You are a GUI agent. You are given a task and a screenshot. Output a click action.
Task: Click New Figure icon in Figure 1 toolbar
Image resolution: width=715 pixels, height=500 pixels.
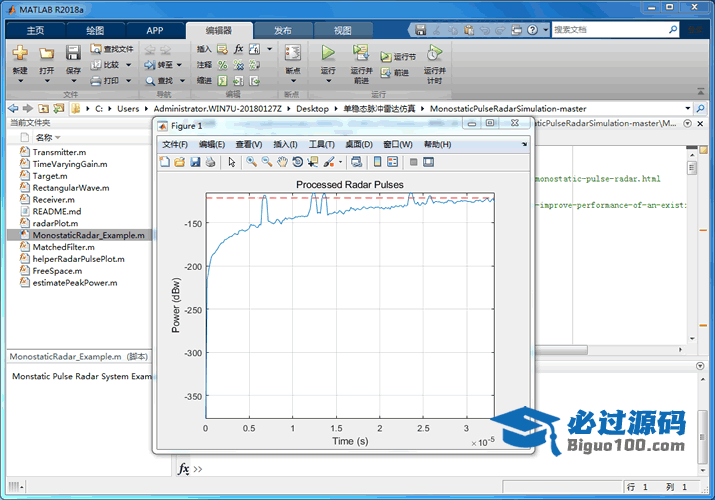point(165,162)
